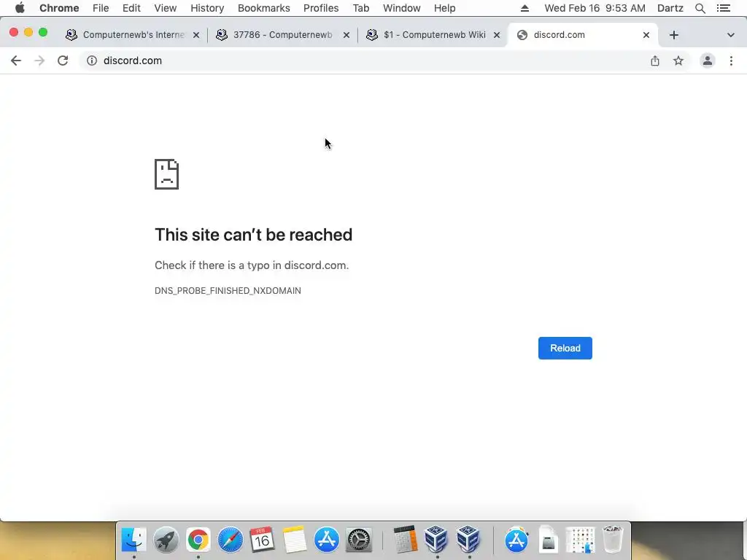
Task: Open second VirtualBox icon in Dock
Action: click(x=468, y=540)
